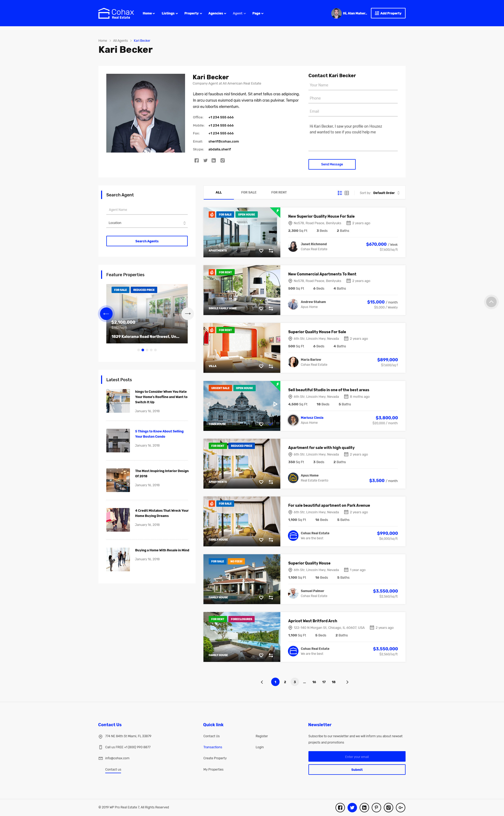Select the FOR RENT tab
Screen dimensions: 504x816
pyautogui.click(x=279, y=192)
